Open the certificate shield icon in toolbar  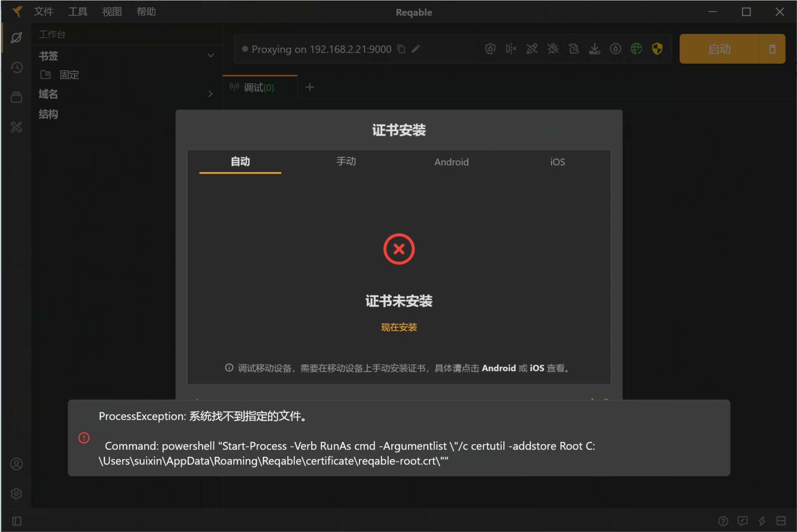(657, 49)
